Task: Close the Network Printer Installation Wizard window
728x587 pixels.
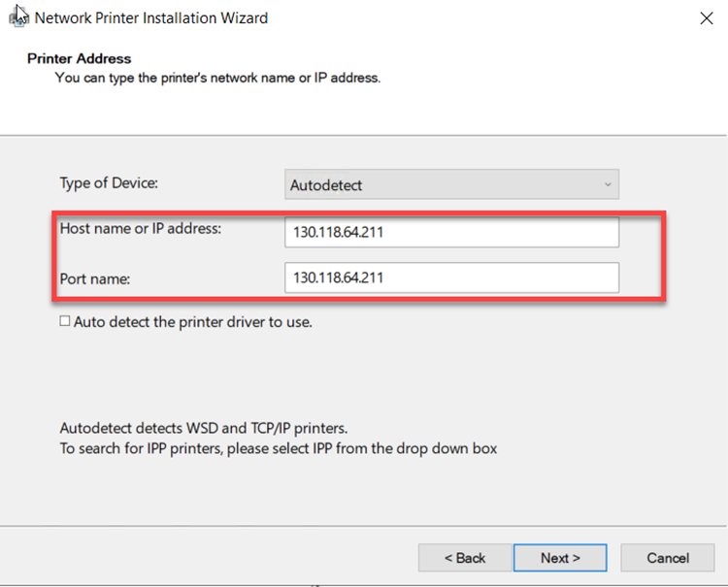Action: tap(706, 17)
